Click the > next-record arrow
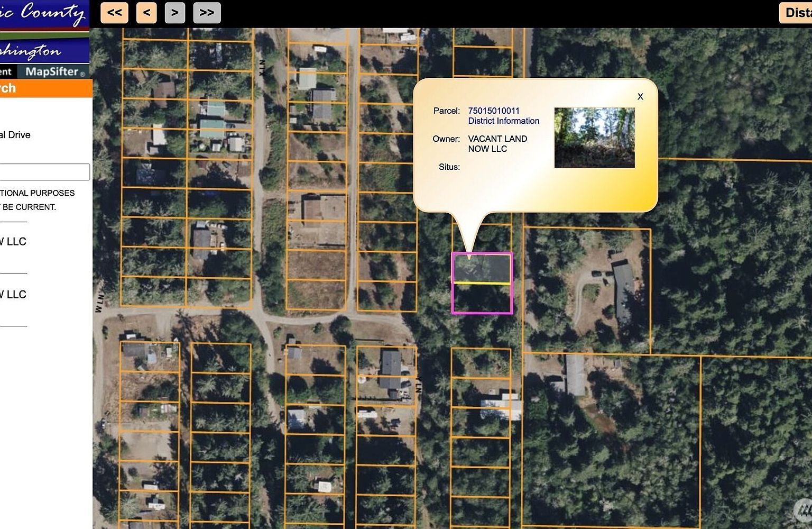Screen dimensions: 812x529 (x=175, y=12)
